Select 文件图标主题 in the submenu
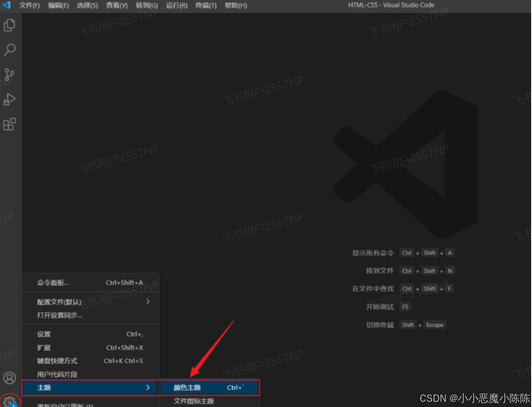Viewport: 532px width, 407px height. [x=210, y=401]
